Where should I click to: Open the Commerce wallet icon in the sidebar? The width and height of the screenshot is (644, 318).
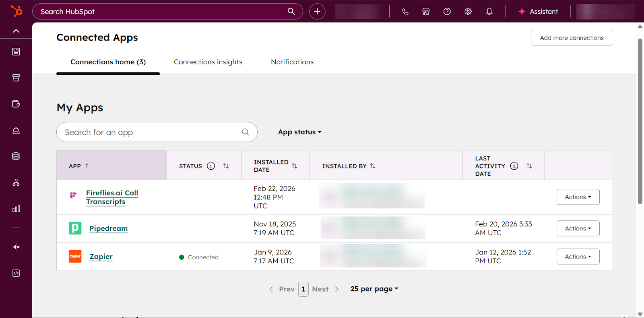tap(16, 104)
